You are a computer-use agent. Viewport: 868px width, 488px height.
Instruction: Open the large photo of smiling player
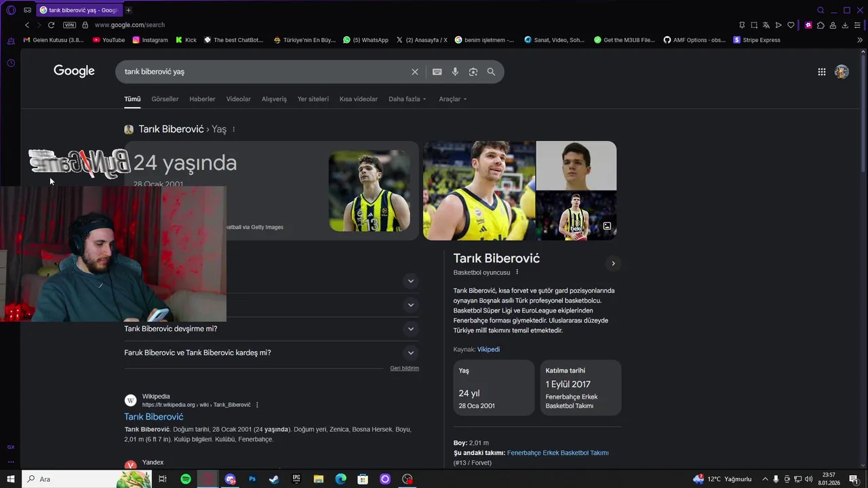479,190
